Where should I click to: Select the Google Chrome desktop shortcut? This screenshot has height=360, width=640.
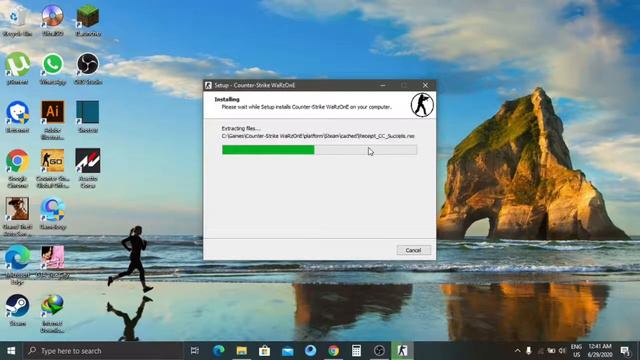pos(17,168)
